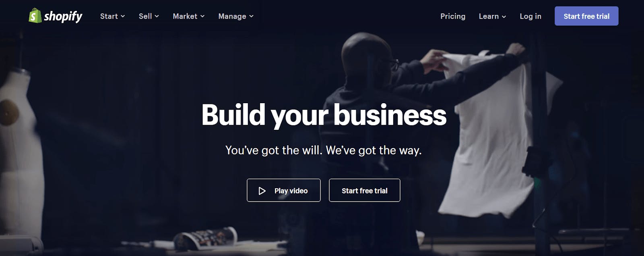Click the green Shopify bag logo icon
The height and width of the screenshot is (256, 644).
pos(35,16)
